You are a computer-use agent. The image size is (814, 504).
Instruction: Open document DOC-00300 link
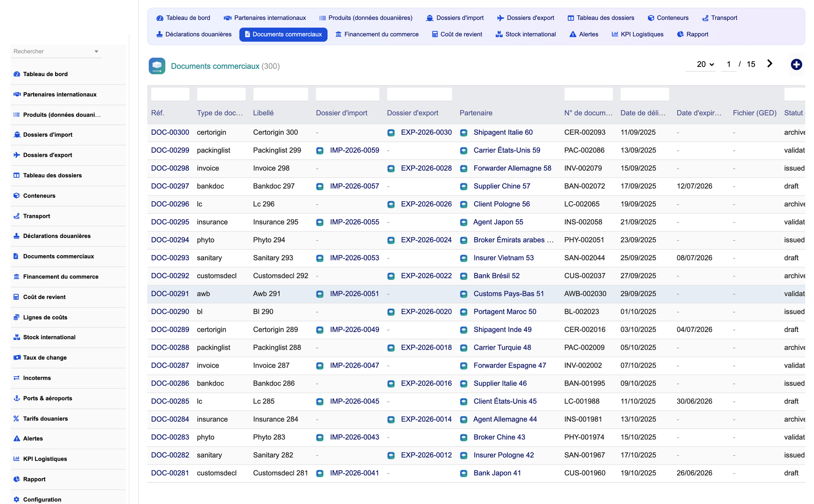170,133
